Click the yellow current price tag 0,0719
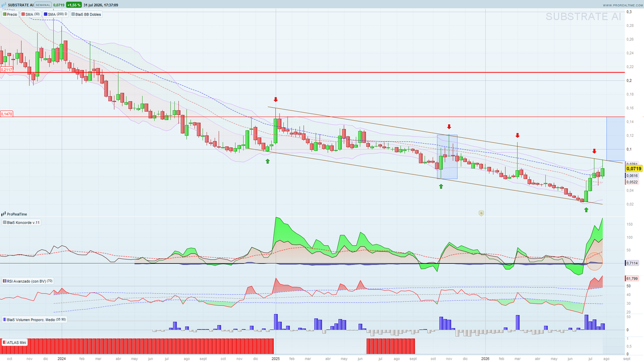Screen dimensions: 644x362 coord(634,168)
